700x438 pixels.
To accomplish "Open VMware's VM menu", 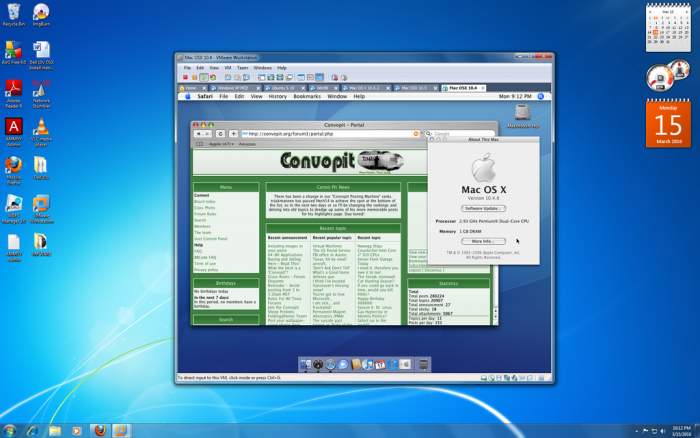I will coord(228,68).
